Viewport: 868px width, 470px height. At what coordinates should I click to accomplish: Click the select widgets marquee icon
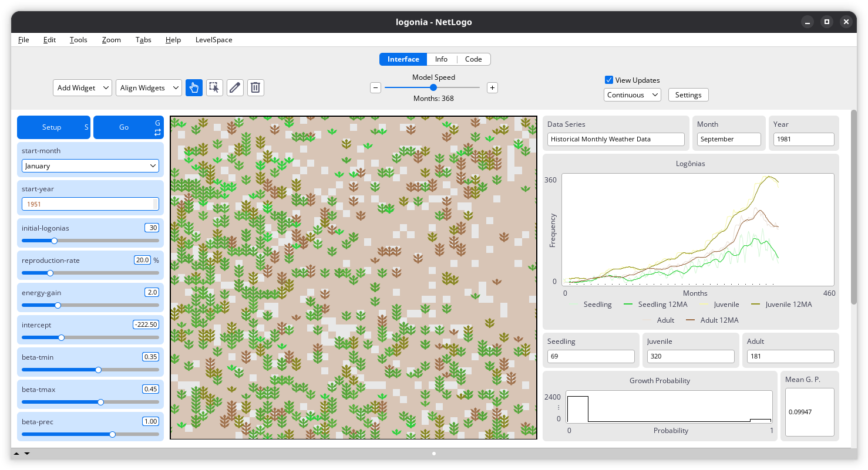coord(214,88)
